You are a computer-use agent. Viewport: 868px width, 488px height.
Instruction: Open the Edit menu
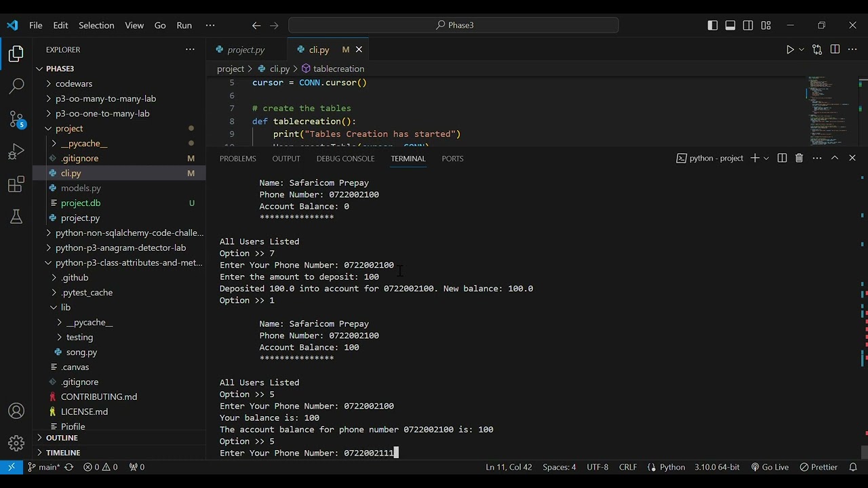tap(60, 25)
